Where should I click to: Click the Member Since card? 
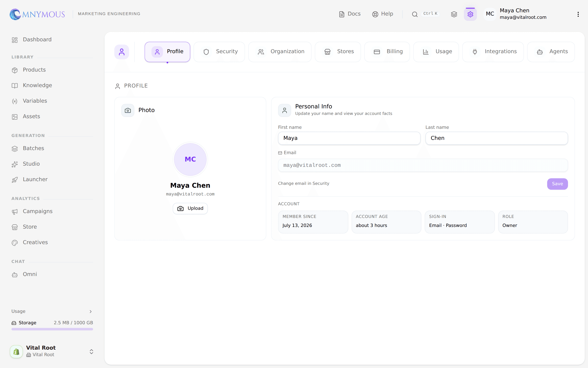click(x=313, y=222)
